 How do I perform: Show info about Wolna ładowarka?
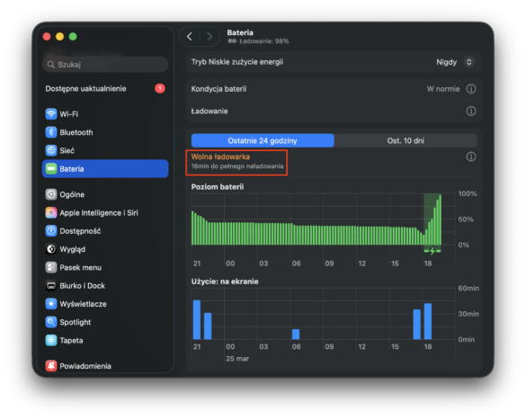point(471,156)
